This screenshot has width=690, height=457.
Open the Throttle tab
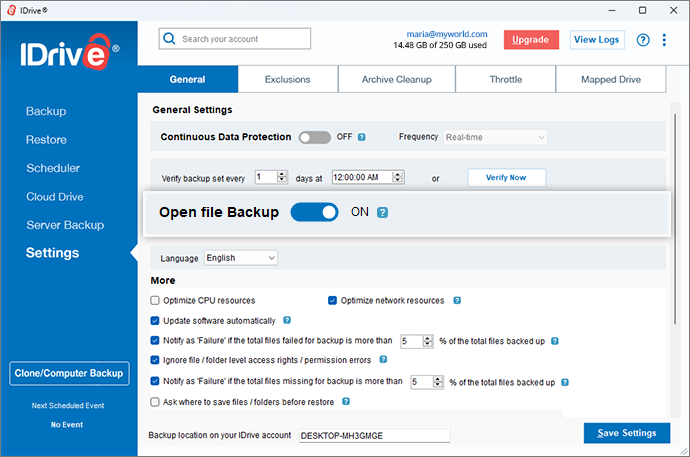(506, 80)
